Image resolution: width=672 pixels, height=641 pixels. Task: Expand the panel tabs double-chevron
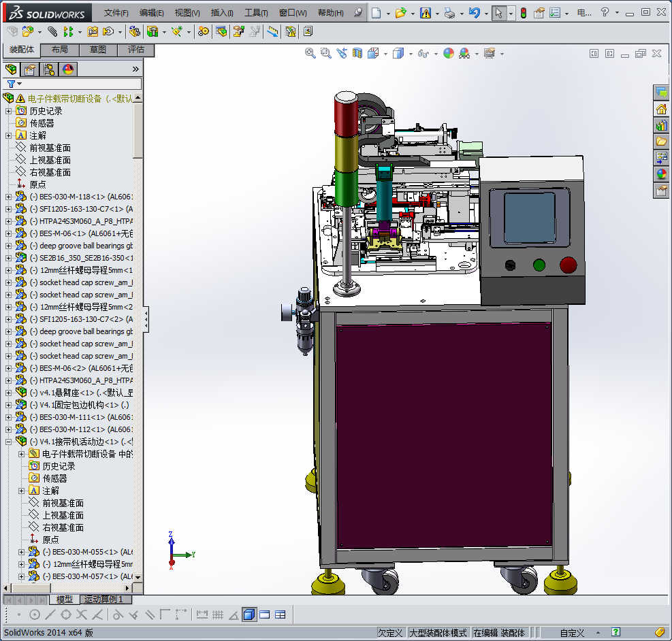[x=135, y=69]
